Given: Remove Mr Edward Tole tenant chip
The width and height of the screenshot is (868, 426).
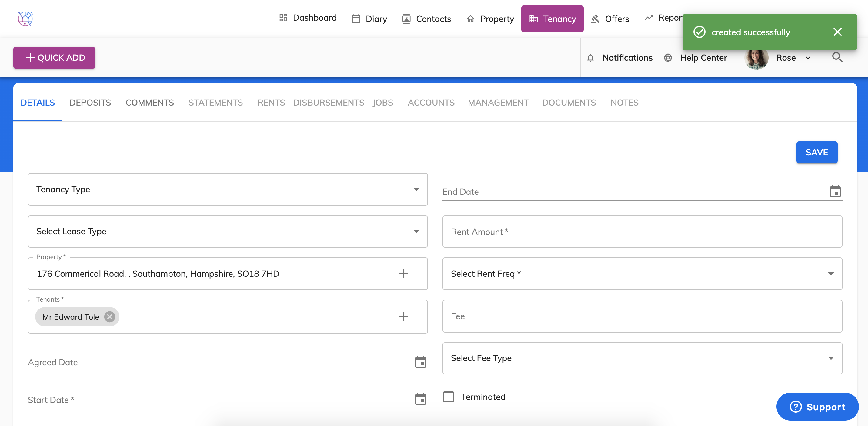Looking at the screenshot, I should pos(109,317).
